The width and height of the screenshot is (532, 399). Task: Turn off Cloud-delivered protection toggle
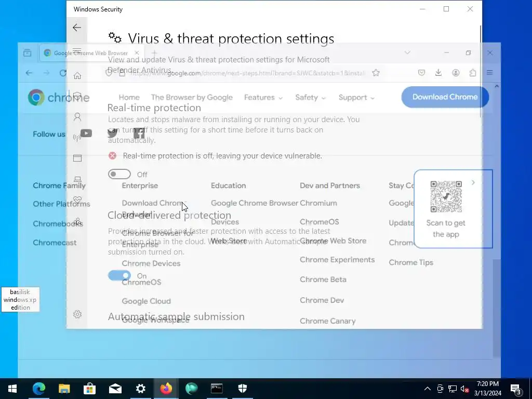119,275
